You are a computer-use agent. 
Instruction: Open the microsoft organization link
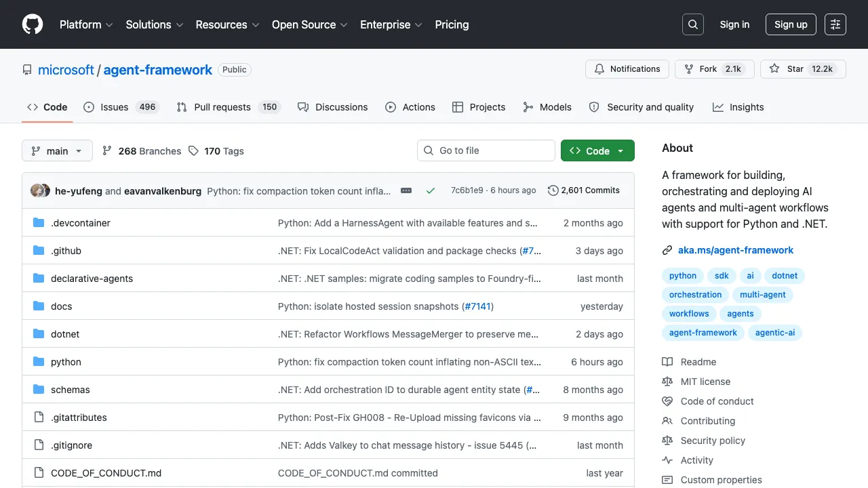pos(66,70)
